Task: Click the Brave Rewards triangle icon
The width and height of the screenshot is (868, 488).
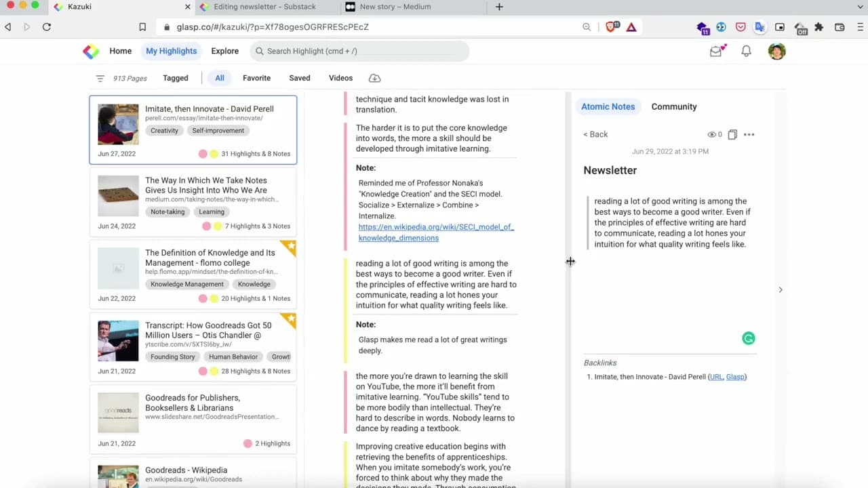Action: 631,27
